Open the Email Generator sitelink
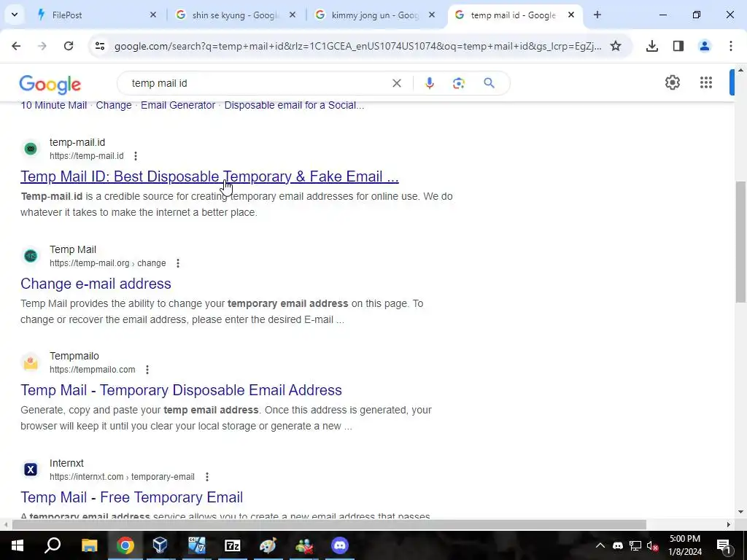Image resolution: width=747 pixels, height=560 pixels. coord(178,105)
